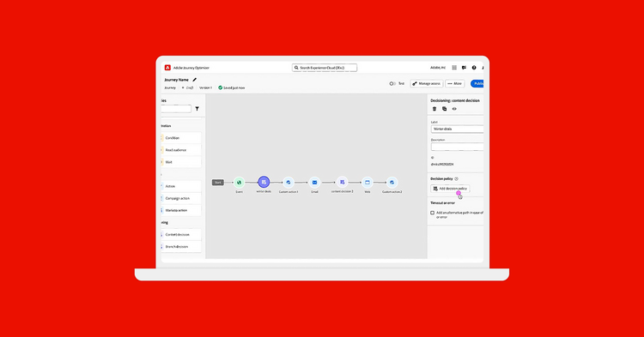Viewport: 644px width, 337px height.
Task: Pick the Condition activity
Action: point(181,138)
